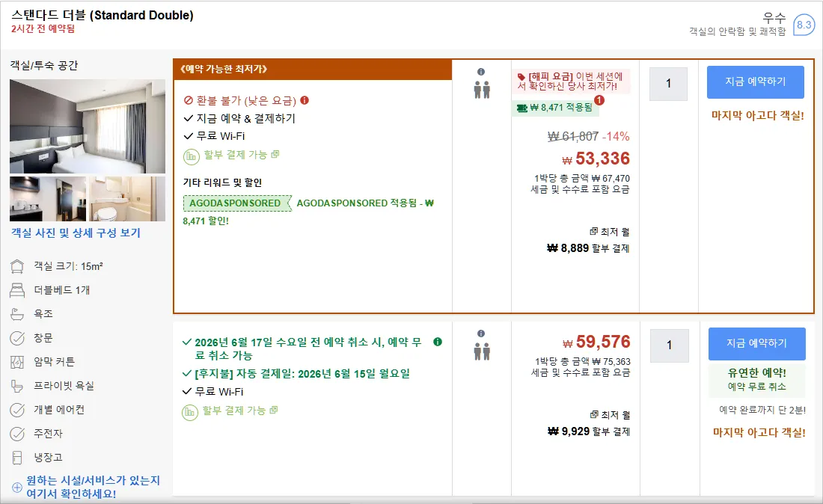Open the kettle and desk thumbnail
The height and width of the screenshot is (504, 823).
coord(48,199)
